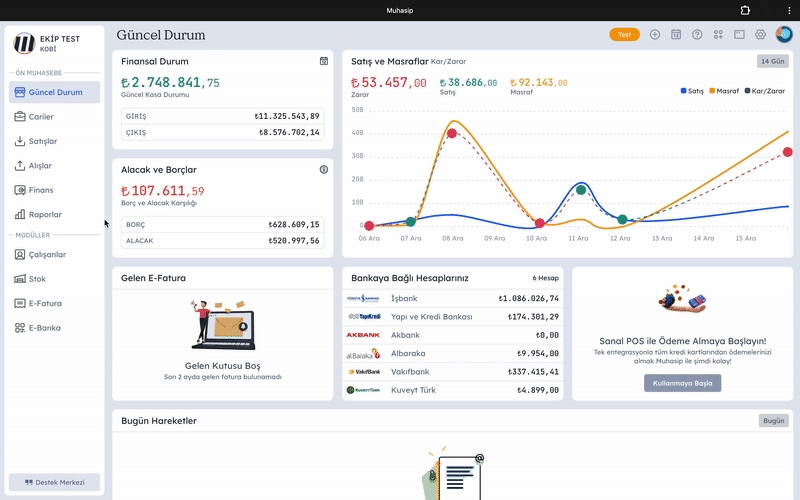
Task: Open the Bugün filter dropdown
Action: point(773,421)
